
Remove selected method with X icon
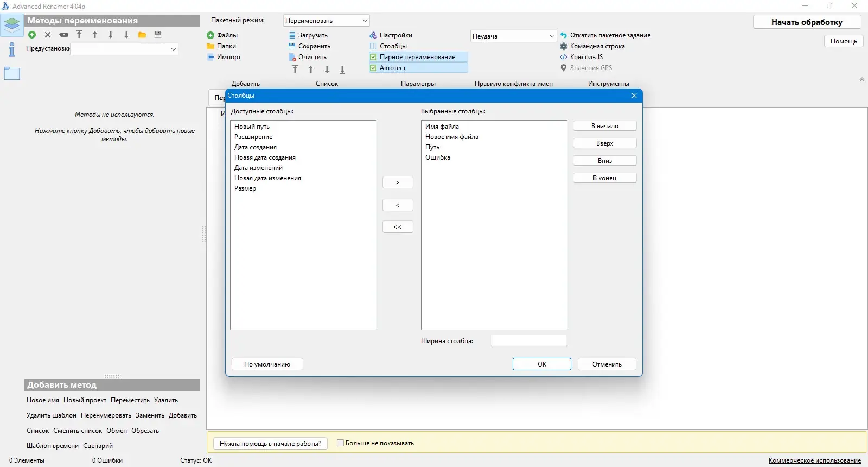pyautogui.click(x=48, y=35)
